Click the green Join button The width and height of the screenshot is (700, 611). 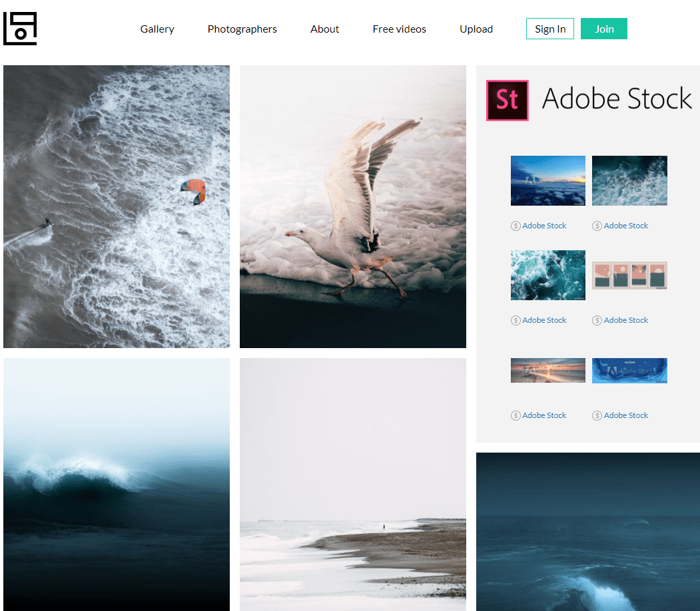tap(603, 29)
